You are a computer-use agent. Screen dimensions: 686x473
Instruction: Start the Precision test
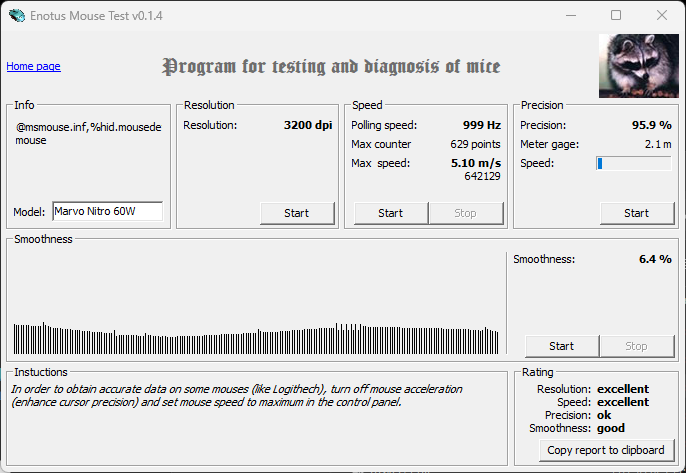(636, 213)
